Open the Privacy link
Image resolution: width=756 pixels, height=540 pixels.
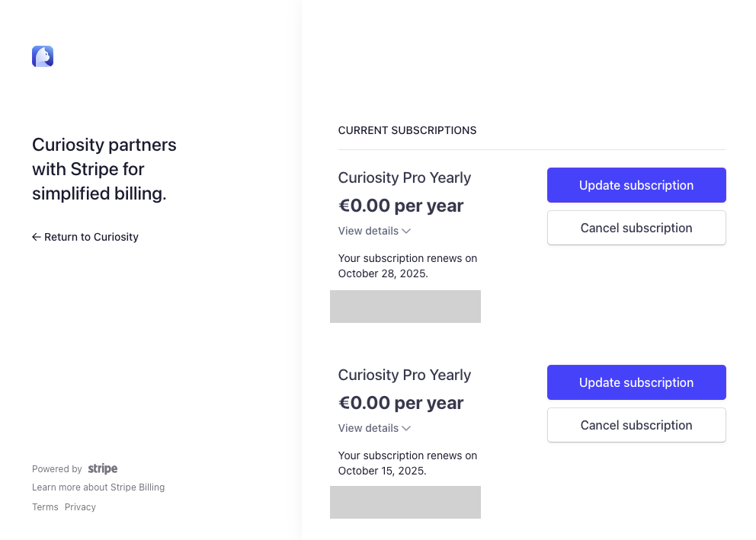(x=80, y=506)
